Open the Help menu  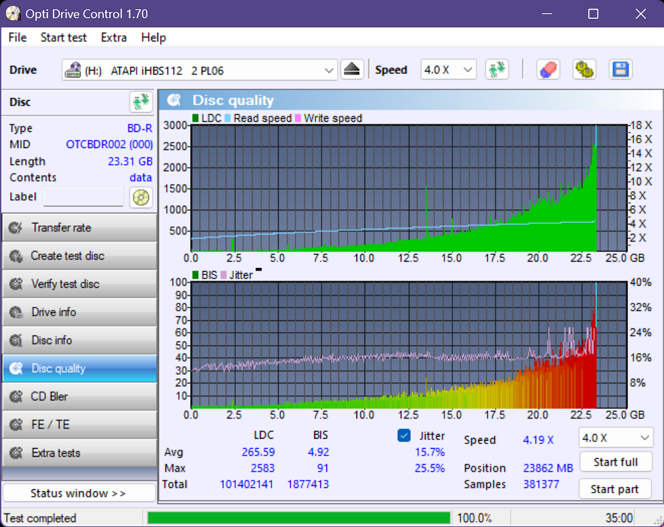153,38
